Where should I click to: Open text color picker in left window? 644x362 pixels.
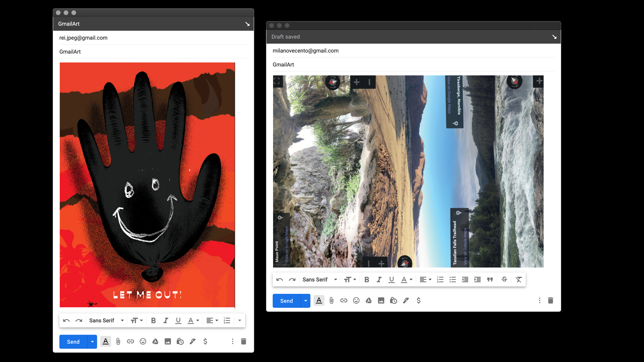pos(193,320)
